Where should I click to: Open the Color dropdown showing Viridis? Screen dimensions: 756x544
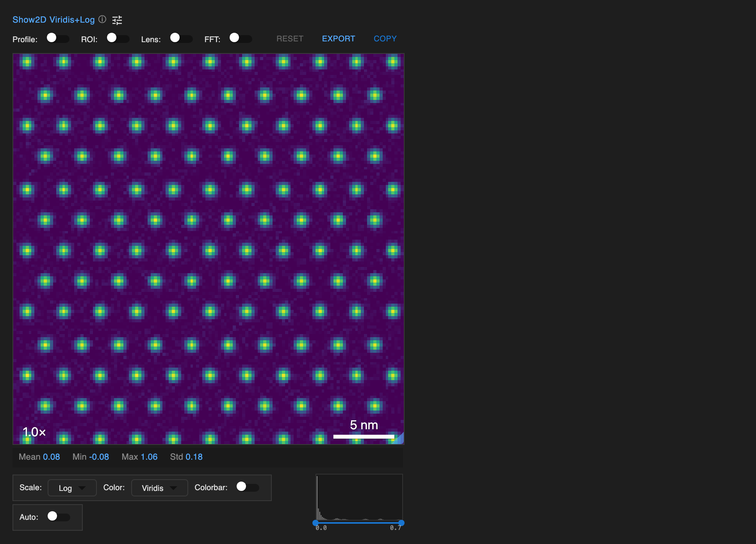[x=159, y=487]
